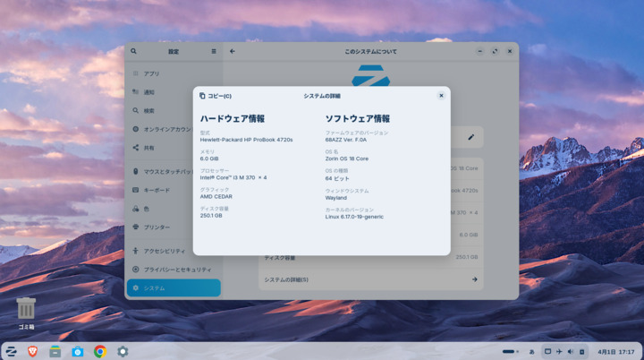Click the display icon in the system tray

click(547, 352)
